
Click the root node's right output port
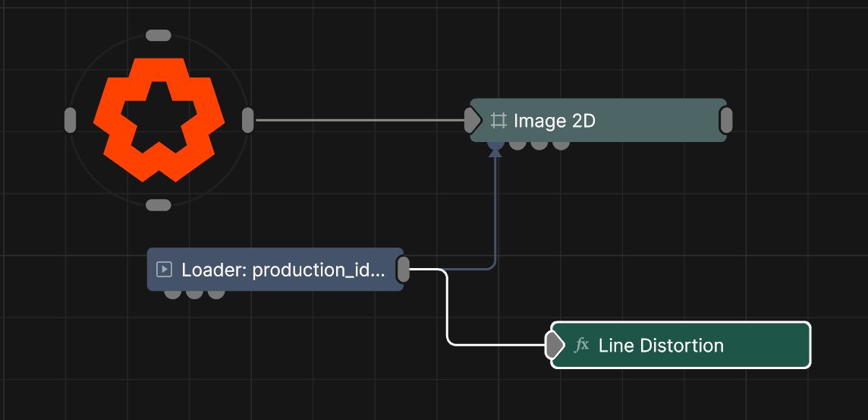(248, 120)
